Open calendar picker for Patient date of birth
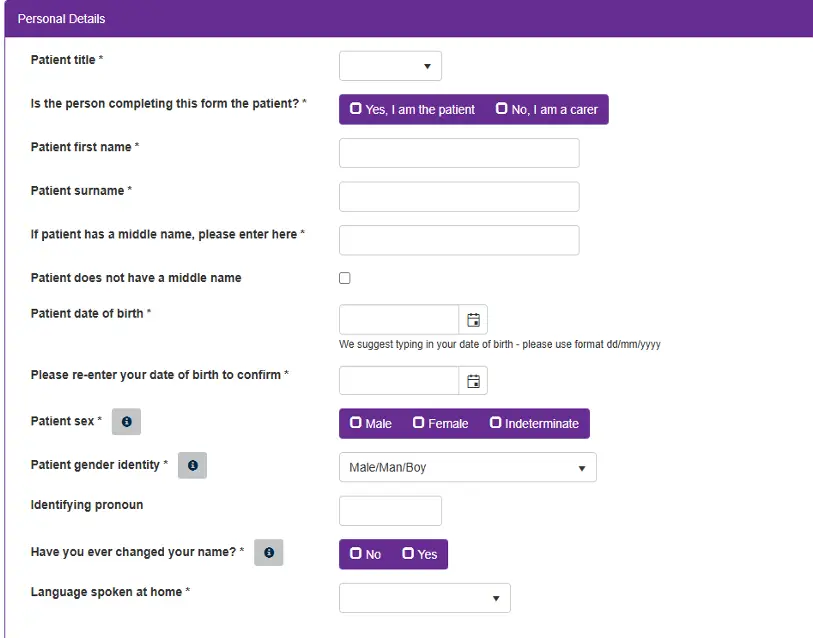814x638 pixels. pos(471,319)
